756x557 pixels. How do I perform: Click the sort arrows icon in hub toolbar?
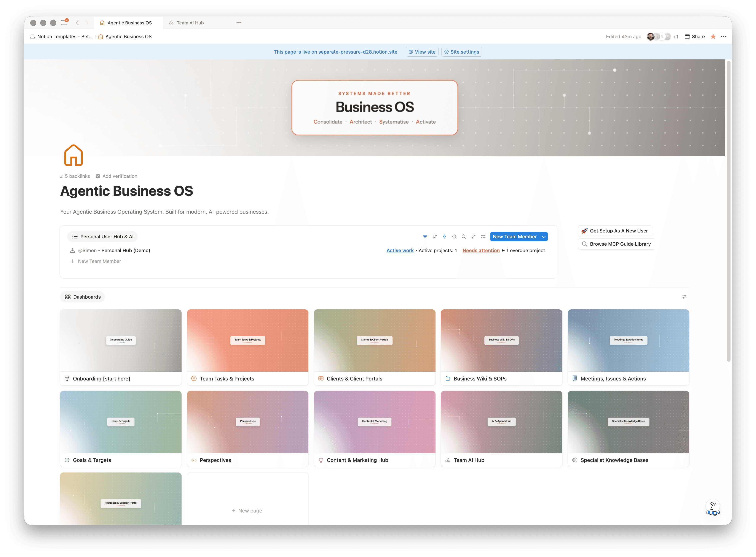coord(435,237)
